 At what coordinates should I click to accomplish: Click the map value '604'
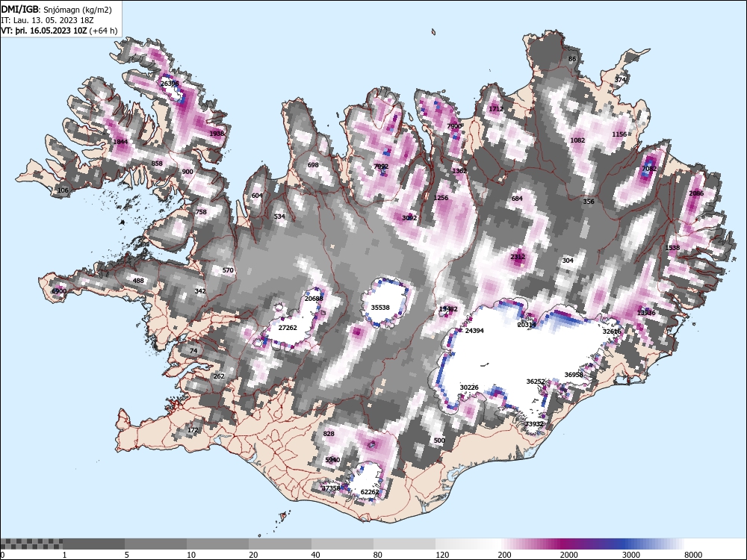(257, 196)
